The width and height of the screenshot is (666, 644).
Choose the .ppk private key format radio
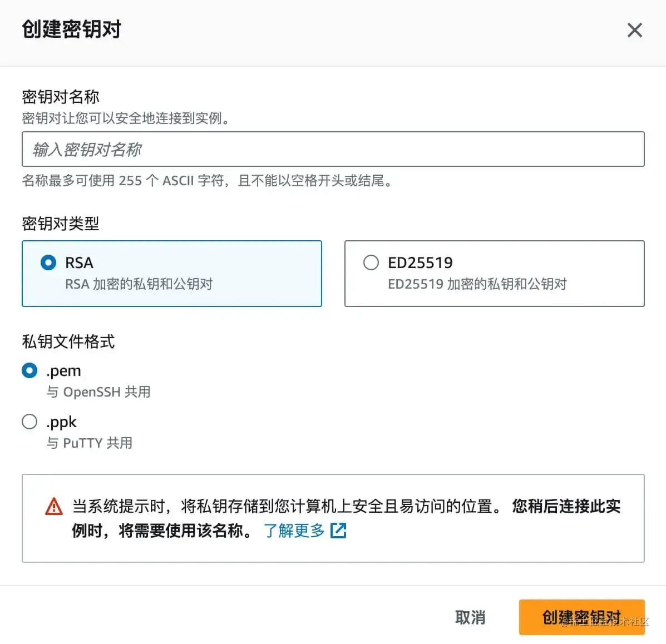click(29, 422)
